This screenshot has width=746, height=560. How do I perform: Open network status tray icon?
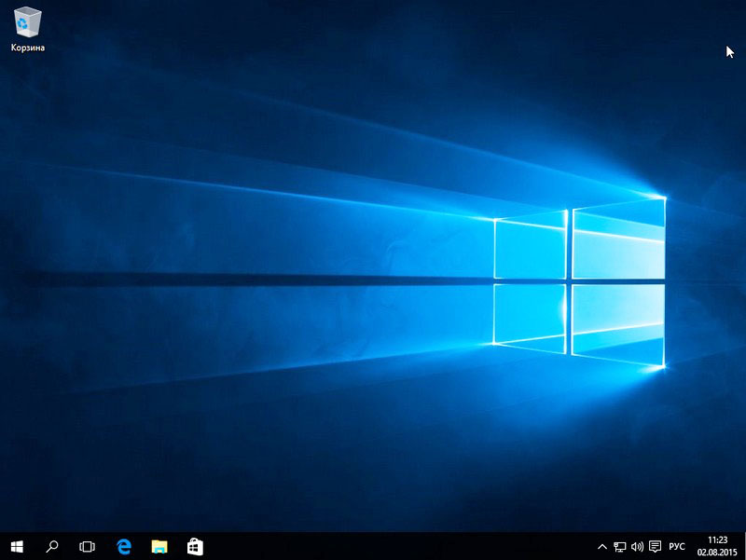[619, 547]
